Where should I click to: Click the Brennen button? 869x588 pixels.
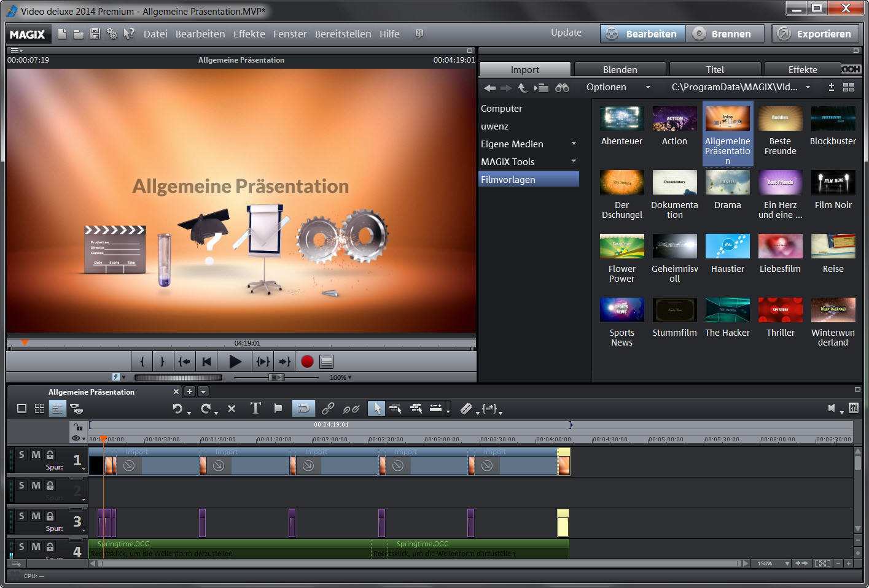724,34
